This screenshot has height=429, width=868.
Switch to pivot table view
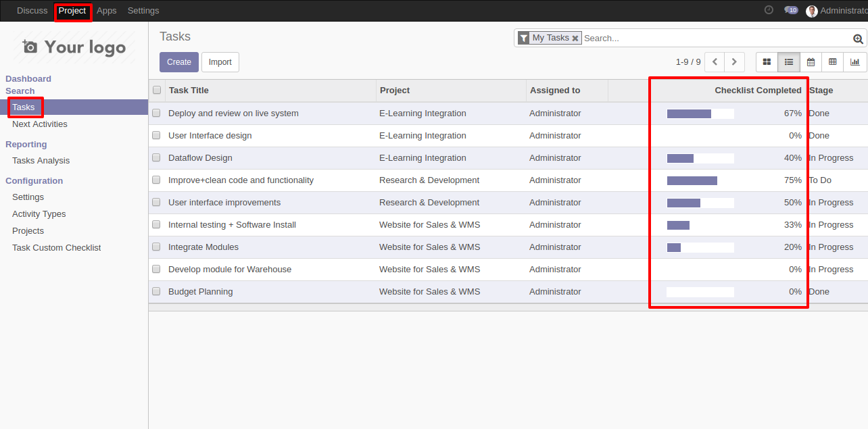pyautogui.click(x=832, y=62)
